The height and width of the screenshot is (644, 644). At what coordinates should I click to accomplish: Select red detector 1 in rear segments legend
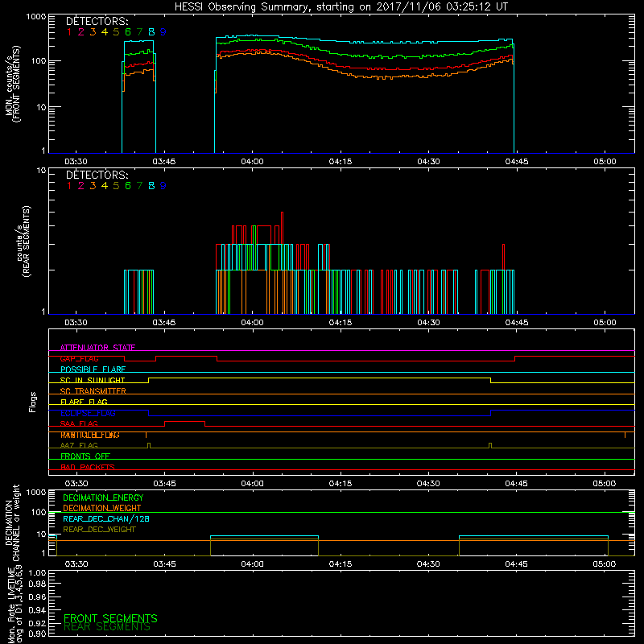point(69,186)
